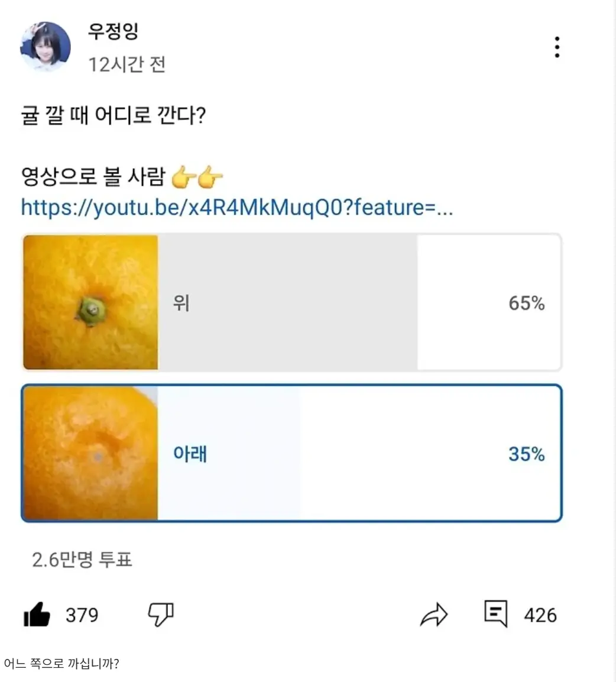This screenshot has width=616, height=682.
Task: Share the post using arrow icon
Action: click(434, 615)
